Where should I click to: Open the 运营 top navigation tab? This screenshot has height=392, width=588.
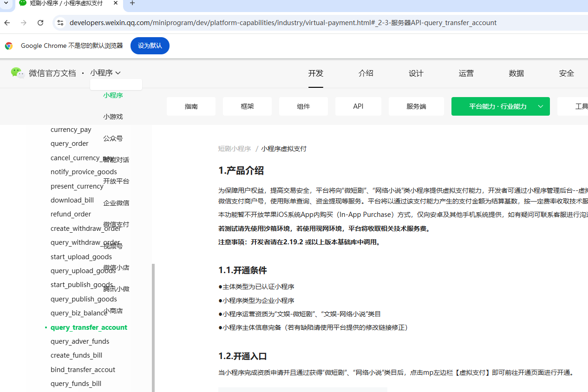pos(466,73)
